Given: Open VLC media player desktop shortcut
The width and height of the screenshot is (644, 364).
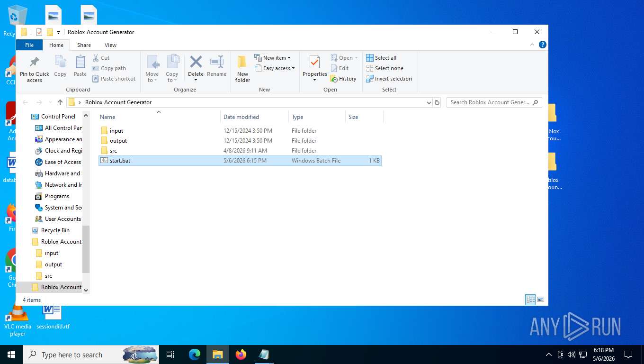Looking at the screenshot, I should click(18, 320).
